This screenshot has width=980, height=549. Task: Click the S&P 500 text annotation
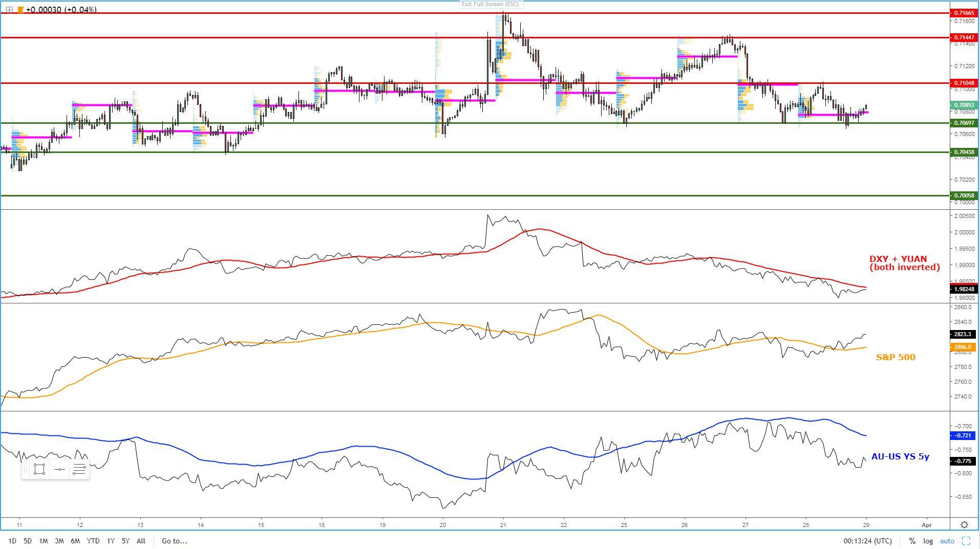point(896,357)
